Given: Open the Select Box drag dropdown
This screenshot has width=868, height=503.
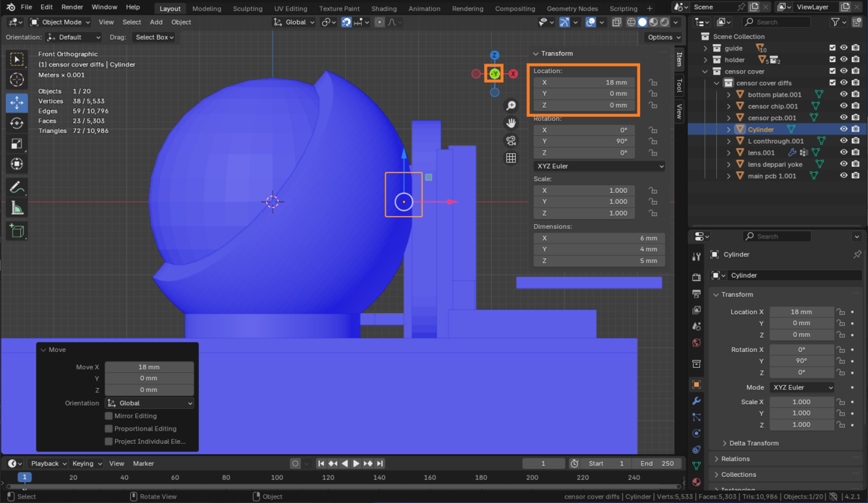Looking at the screenshot, I should click(x=153, y=37).
